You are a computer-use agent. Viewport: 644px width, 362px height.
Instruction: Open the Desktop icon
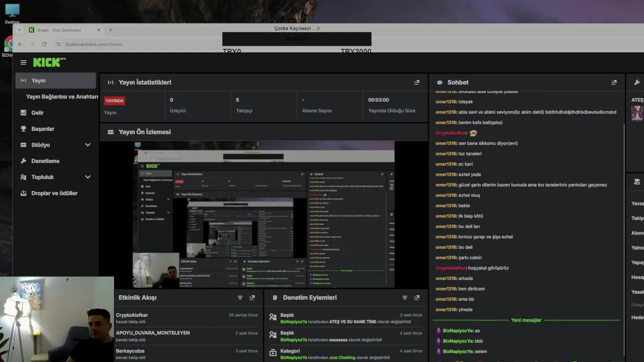pos(12,14)
